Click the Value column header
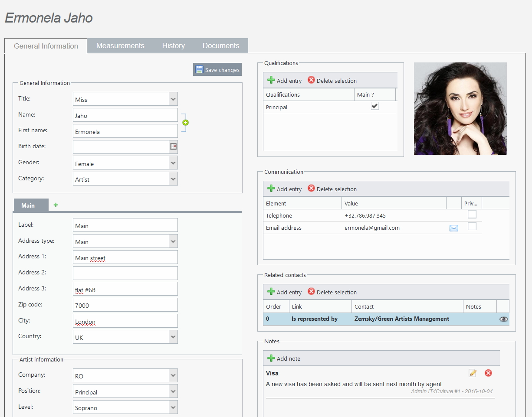The height and width of the screenshot is (417, 532). point(394,203)
